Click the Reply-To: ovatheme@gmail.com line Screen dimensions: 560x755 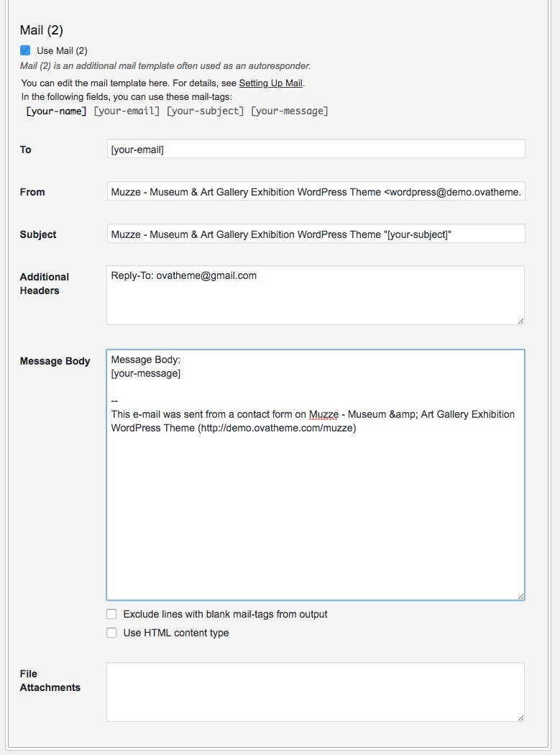(x=183, y=275)
